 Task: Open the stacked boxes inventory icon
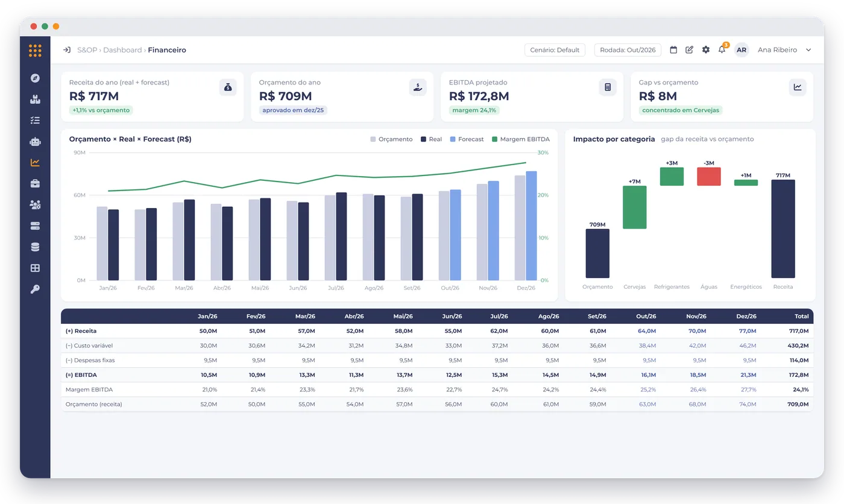point(35,99)
